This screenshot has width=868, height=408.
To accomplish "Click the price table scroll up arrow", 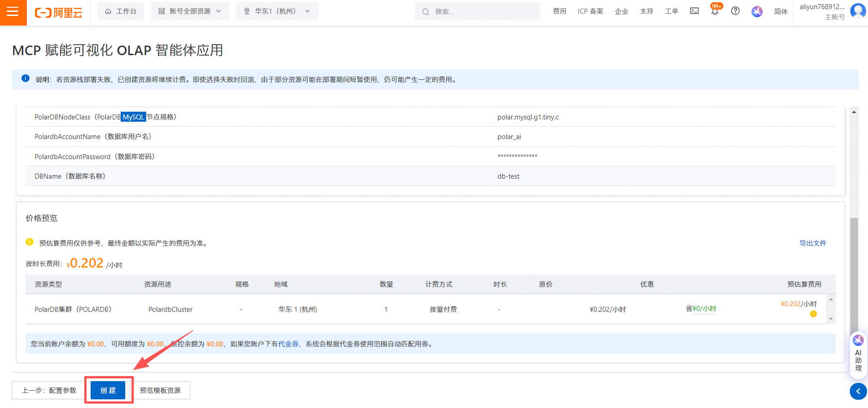I will [831, 299].
